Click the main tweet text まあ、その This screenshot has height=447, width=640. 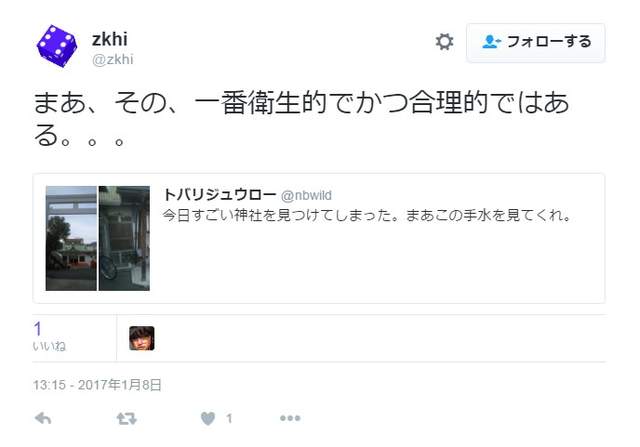pos(301,118)
